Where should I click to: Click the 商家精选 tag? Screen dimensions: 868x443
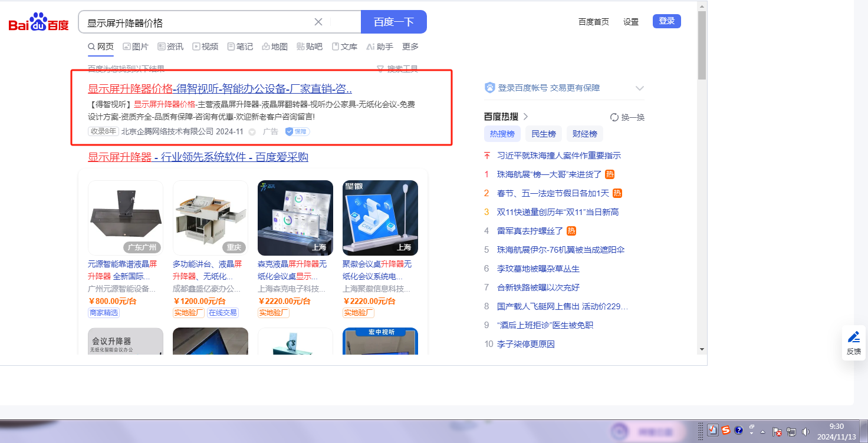(x=104, y=313)
